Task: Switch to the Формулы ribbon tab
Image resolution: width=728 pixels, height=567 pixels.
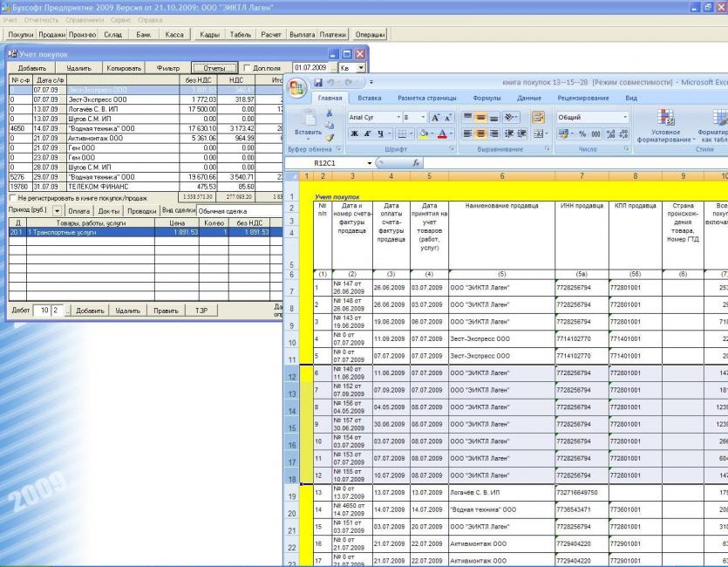Action: [487, 99]
